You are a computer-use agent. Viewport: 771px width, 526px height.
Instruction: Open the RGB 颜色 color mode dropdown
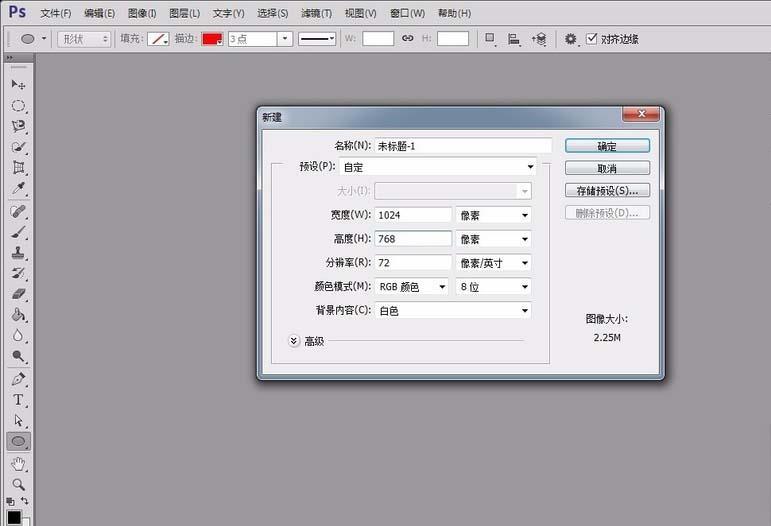click(x=412, y=286)
